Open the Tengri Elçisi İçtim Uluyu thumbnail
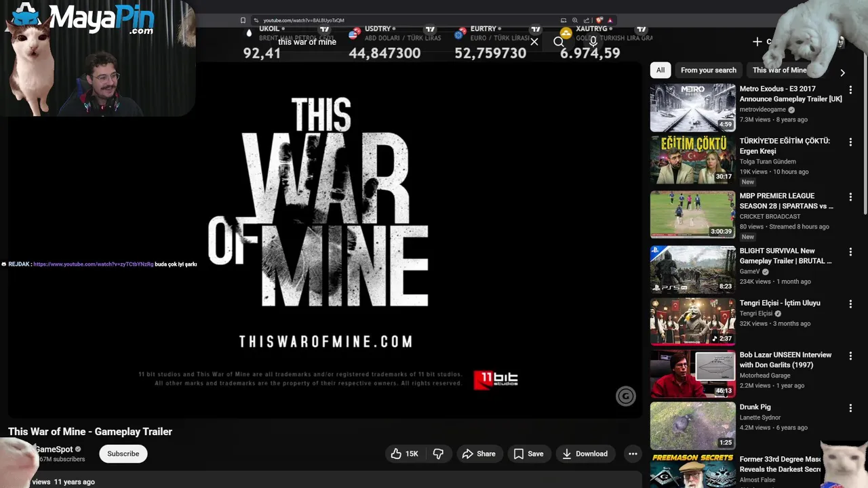This screenshot has height=488, width=868. coord(692,321)
